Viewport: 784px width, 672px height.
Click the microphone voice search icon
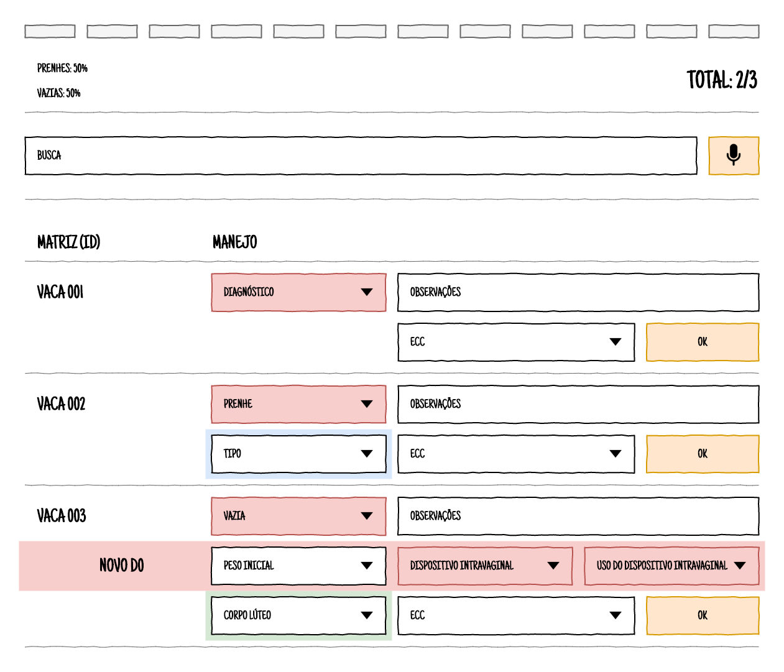pyautogui.click(x=734, y=155)
